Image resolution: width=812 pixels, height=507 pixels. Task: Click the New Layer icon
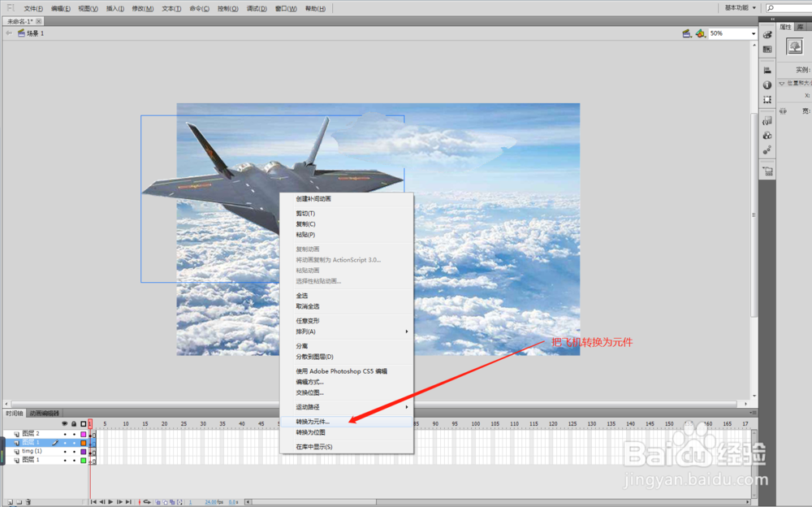tap(11, 502)
